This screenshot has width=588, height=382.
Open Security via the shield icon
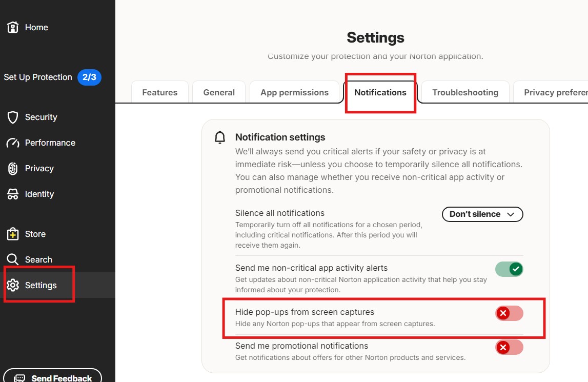coord(13,117)
